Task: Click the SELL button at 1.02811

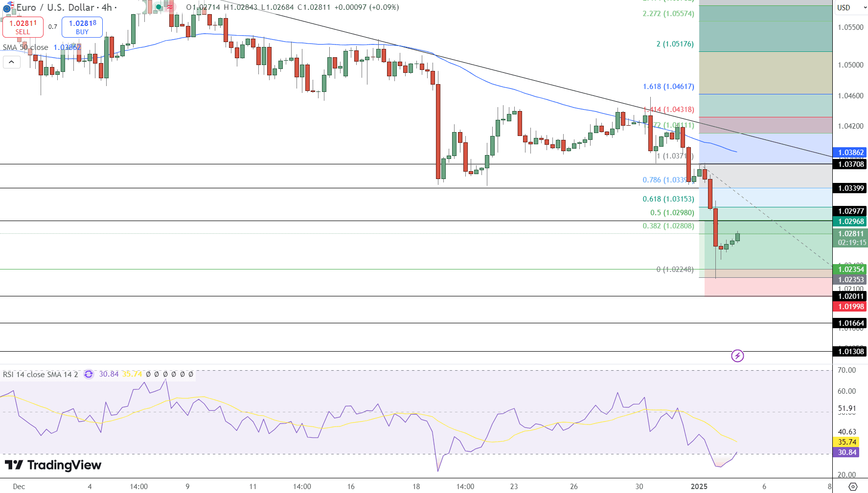Action: 23,27
